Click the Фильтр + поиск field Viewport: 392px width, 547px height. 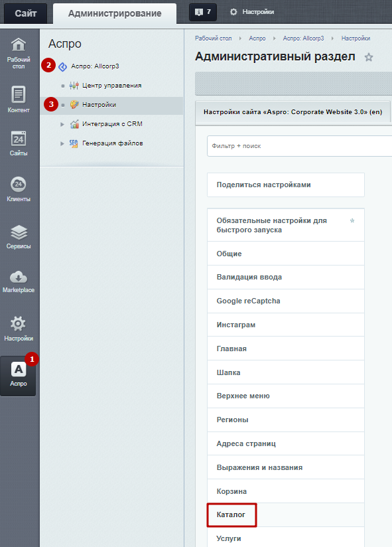pyautogui.click(x=300, y=146)
